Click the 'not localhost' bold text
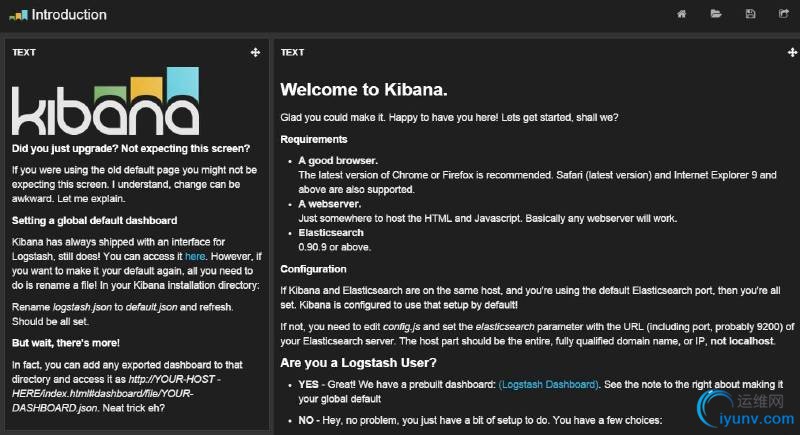Viewport: 800px width, 435px height. pyautogui.click(x=742, y=341)
